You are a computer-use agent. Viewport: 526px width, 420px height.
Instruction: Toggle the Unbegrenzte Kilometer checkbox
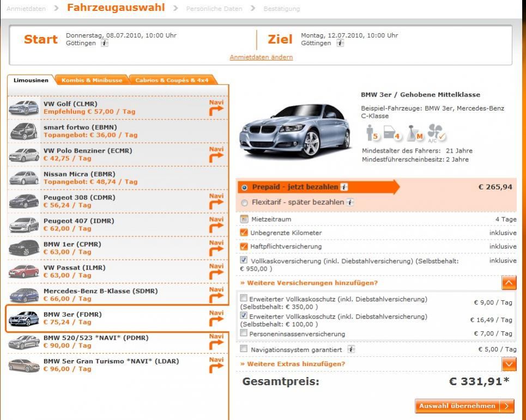click(x=244, y=233)
